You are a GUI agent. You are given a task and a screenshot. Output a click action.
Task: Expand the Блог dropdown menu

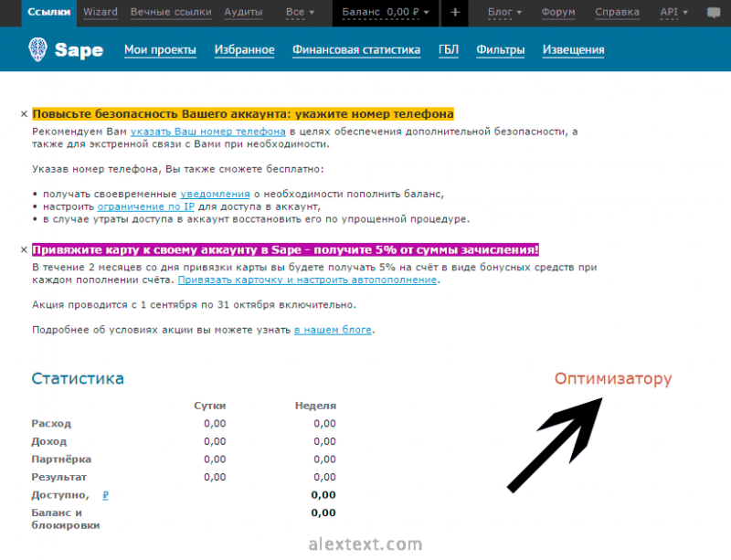pos(504,12)
